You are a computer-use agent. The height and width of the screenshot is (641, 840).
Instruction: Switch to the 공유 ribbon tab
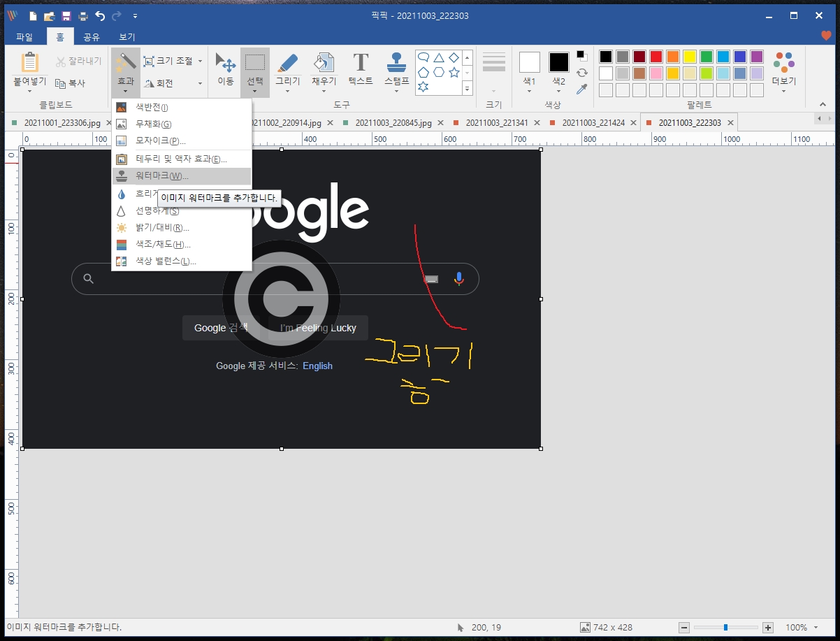(92, 37)
